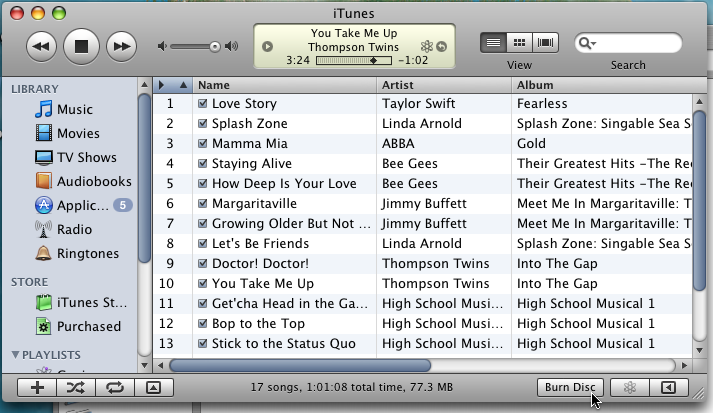Uncheck the Splash Zone checkbox
The image size is (713, 413).
[x=203, y=124]
